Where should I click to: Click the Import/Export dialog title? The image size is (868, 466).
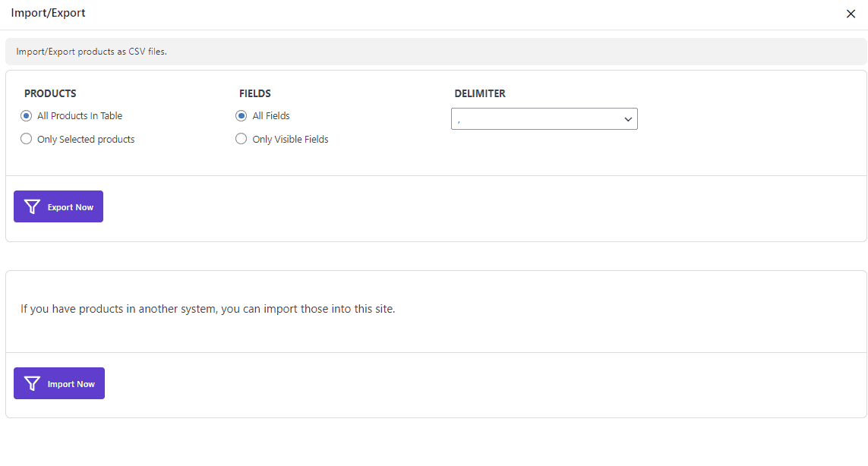pyautogui.click(x=48, y=13)
